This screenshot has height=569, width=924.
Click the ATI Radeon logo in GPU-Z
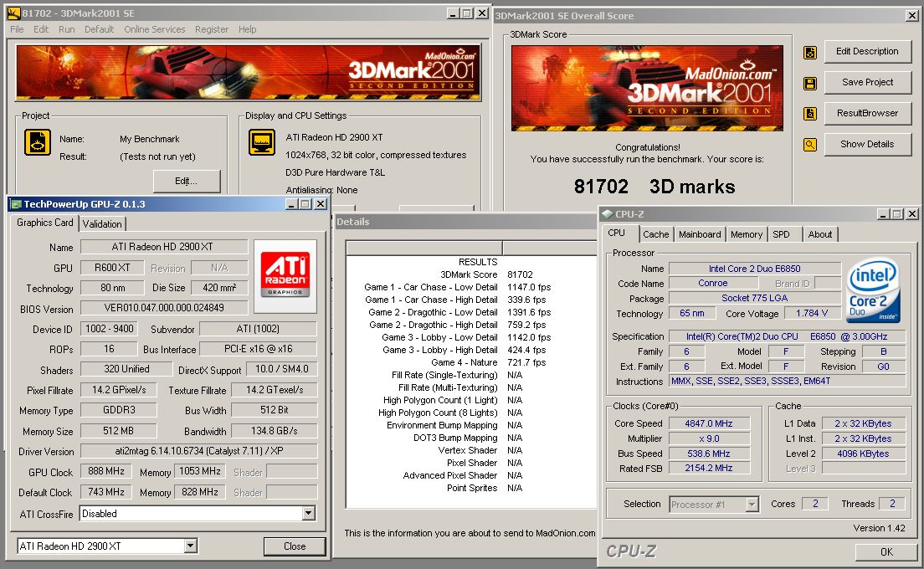click(285, 276)
